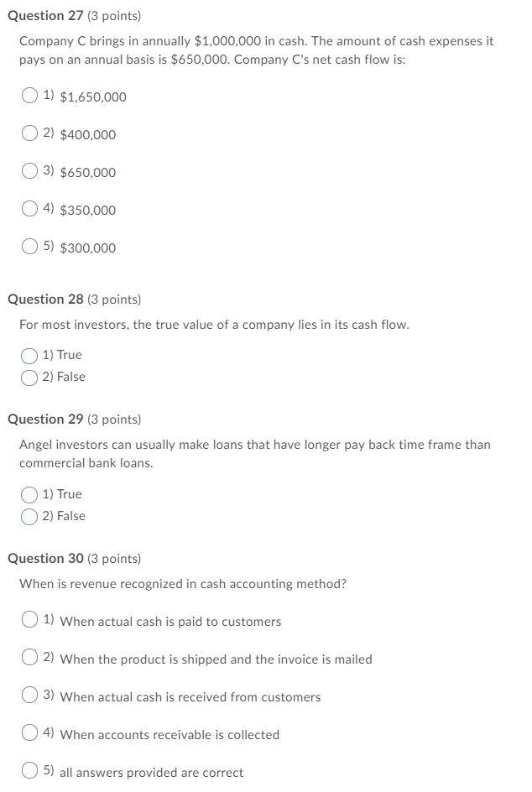
Task: Select 'When accounts receivable is collected'
Action: (28, 734)
